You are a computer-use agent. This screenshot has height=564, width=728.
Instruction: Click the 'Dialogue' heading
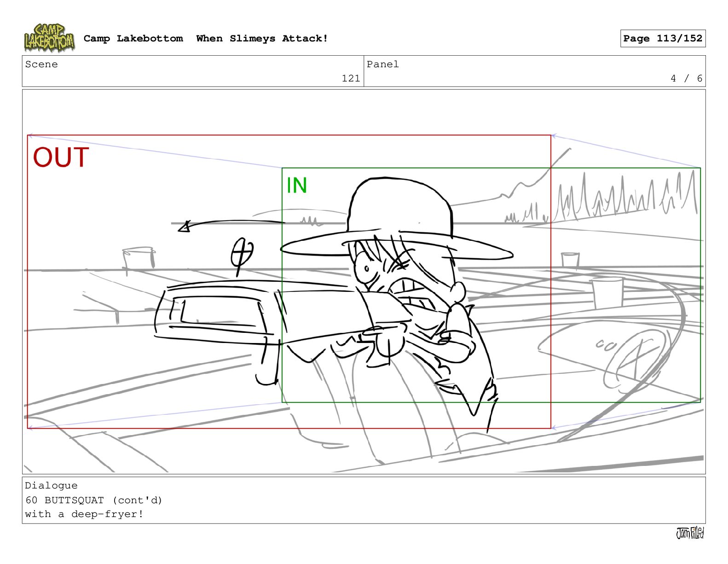[x=51, y=486]
